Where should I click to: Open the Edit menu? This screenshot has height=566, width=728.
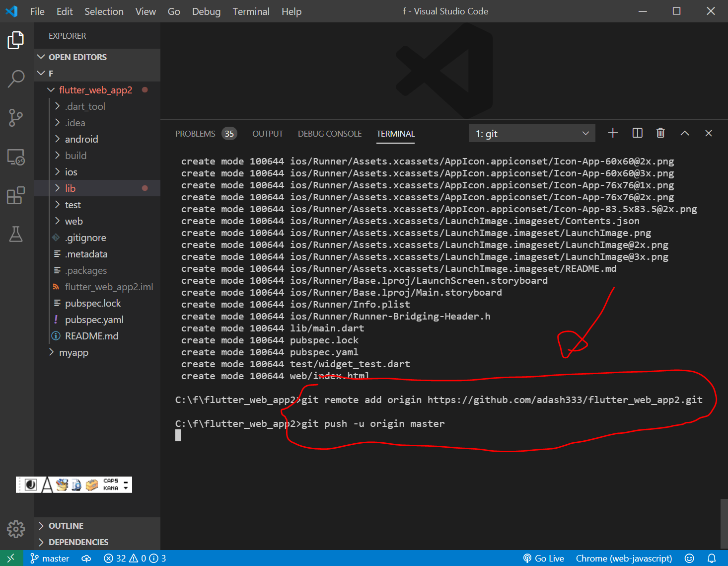65,11
